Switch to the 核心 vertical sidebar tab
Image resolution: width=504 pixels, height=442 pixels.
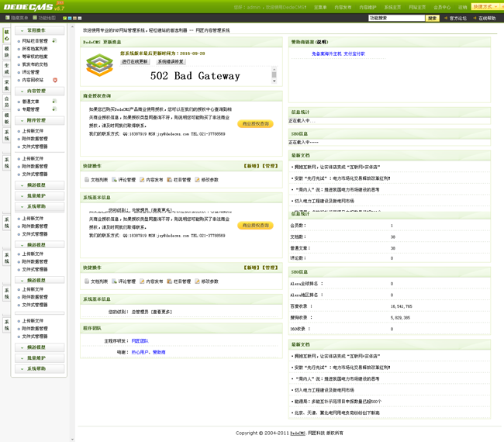tap(7, 36)
